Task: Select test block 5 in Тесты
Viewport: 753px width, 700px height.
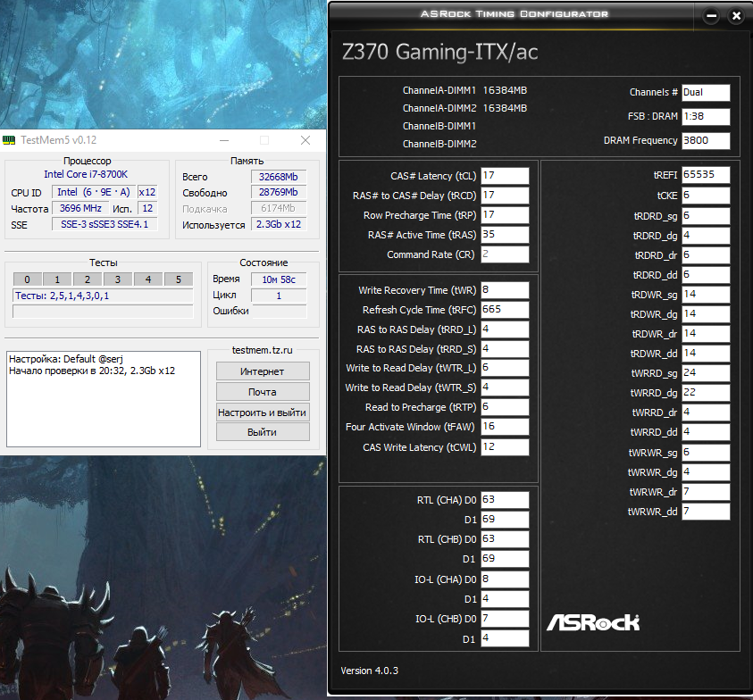Action: [x=178, y=279]
